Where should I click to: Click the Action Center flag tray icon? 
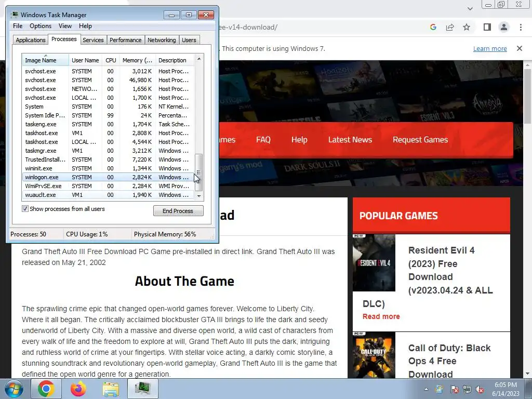click(x=454, y=389)
